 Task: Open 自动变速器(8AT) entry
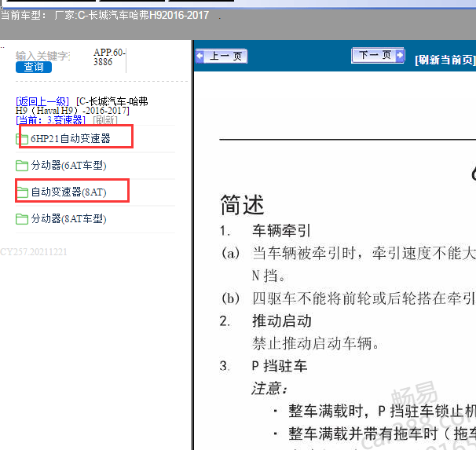tap(68, 192)
